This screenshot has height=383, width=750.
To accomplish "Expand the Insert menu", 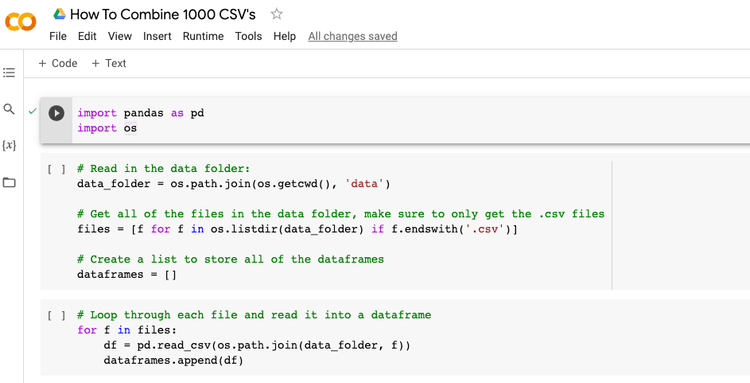I will (x=157, y=36).
